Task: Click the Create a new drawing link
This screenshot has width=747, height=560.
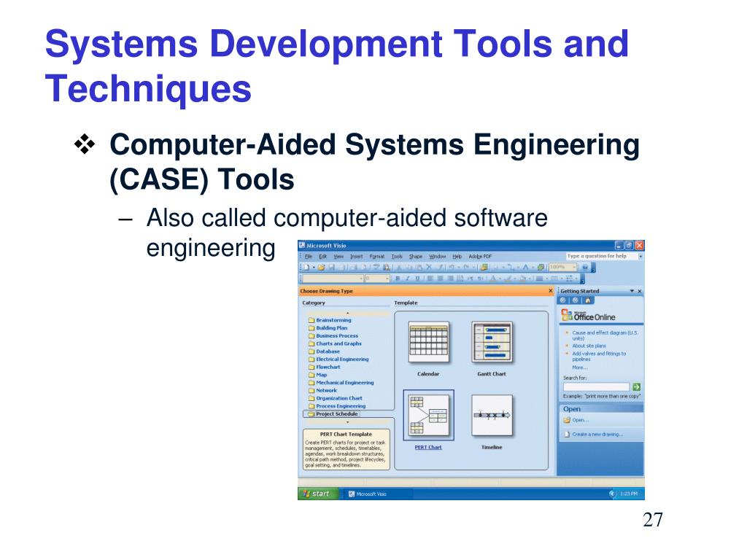Action: [x=597, y=435]
